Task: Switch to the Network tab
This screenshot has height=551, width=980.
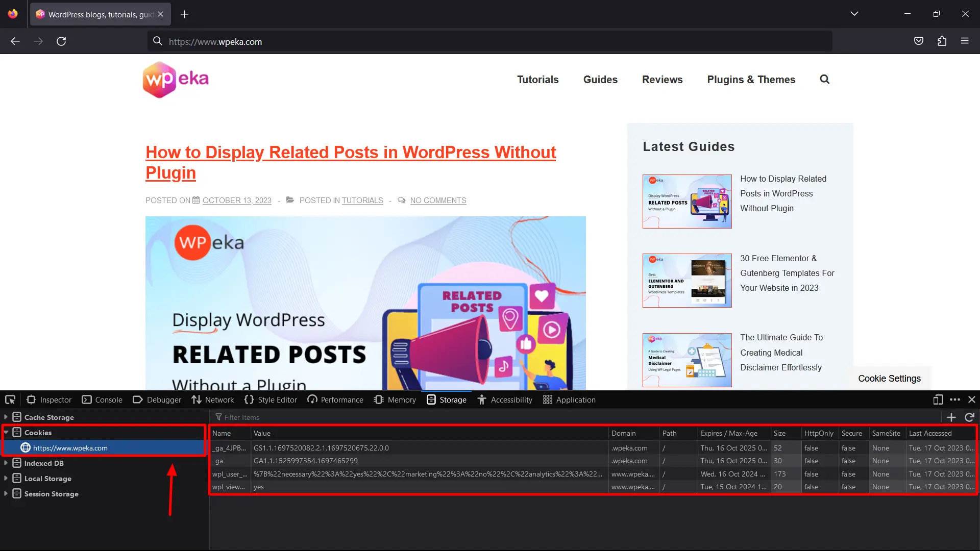Action: tap(213, 400)
